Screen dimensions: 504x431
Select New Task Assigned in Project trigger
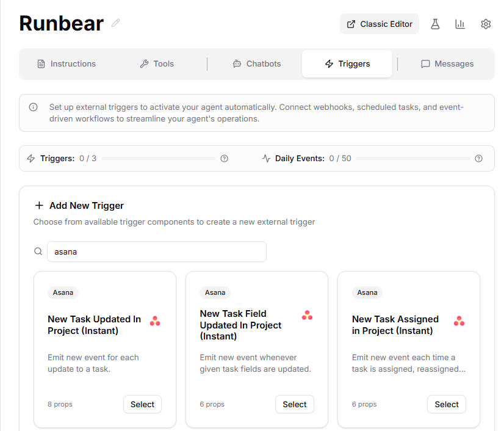pos(447,404)
